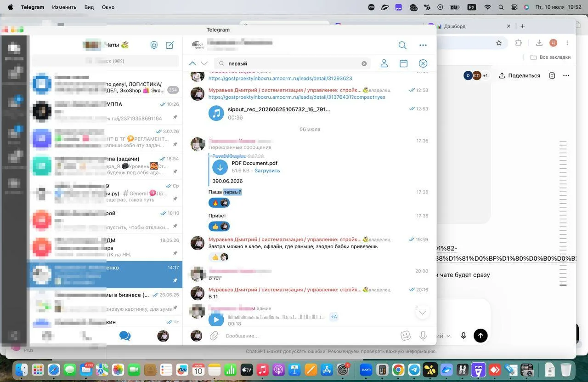Open the chat member avatars 'D' and 'СП'

click(476, 75)
